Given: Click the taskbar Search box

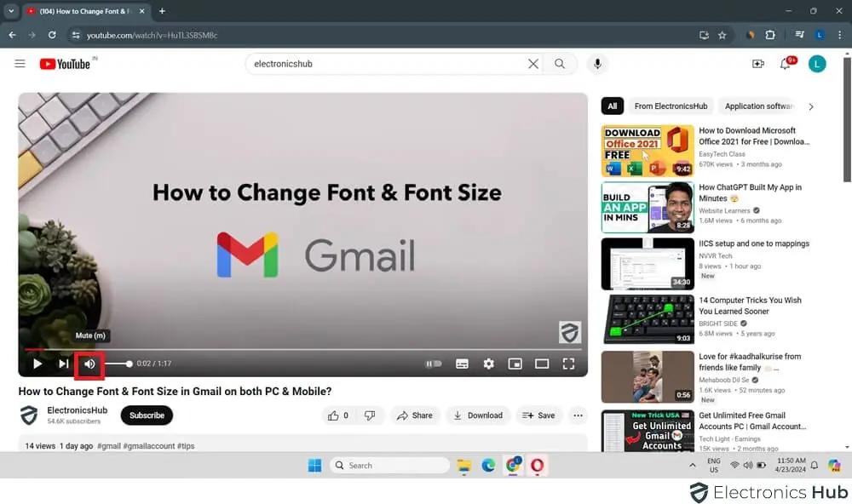Looking at the screenshot, I should tap(389, 465).
